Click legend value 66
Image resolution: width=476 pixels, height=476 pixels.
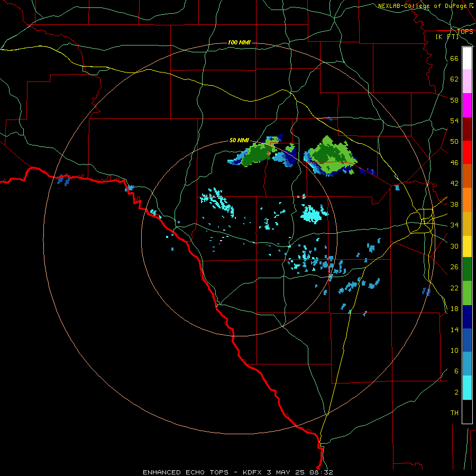point(454,59)
